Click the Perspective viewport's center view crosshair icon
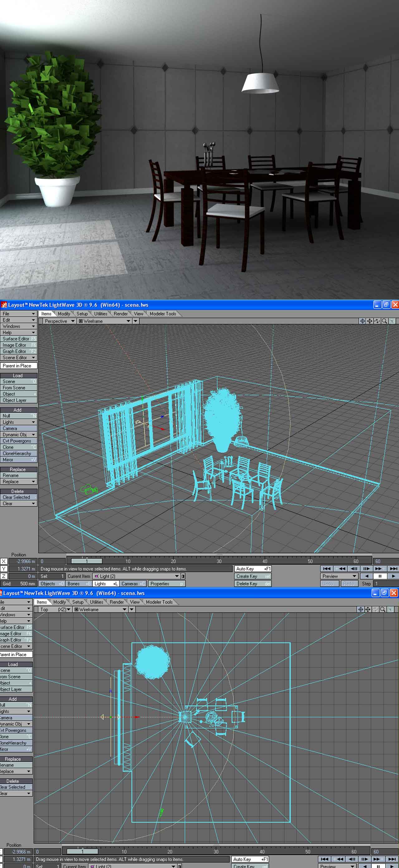This screenshot has height=868, width=399. click(362, 321)
